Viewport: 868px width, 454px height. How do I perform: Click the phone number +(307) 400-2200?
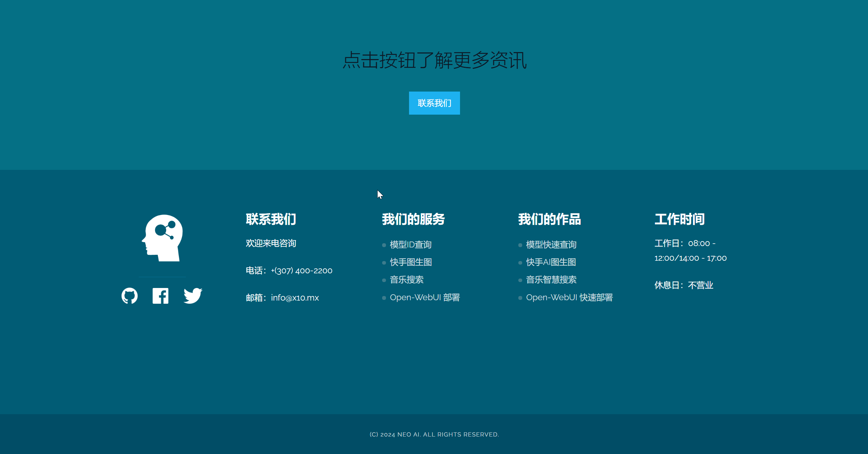point(301,271)
